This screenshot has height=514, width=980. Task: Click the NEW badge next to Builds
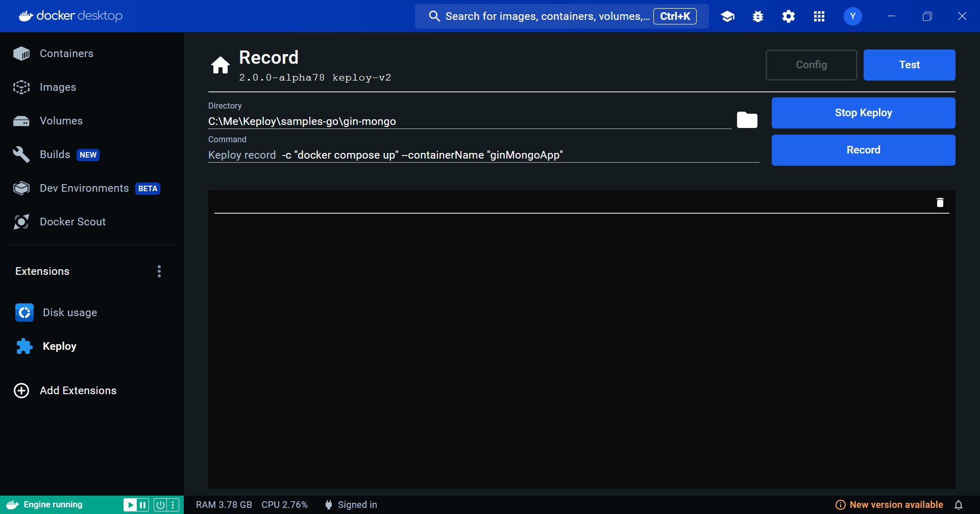88,155
